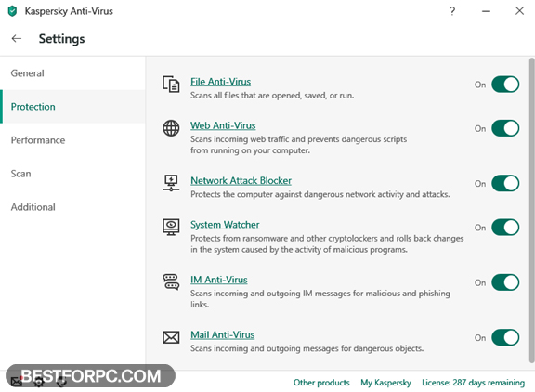Click the Web Anti-Virus globe icon
Image resolution: width=535 pixels, height=392 pixels.
[x=171, y=128]
